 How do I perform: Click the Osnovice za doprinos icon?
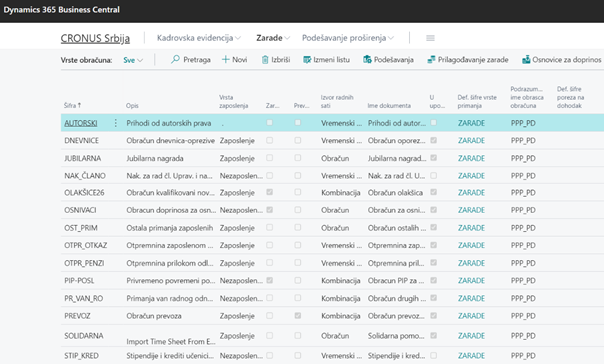pyautogui.click(x=526, y=59)
